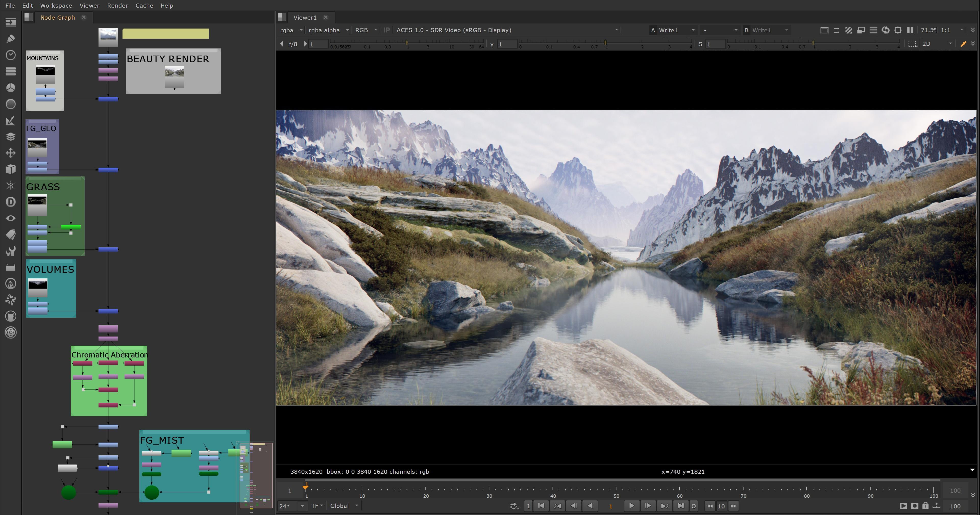Adjust the viewer gain slider handle
This screenshot has height=515, width=980.
coord(407,43)
